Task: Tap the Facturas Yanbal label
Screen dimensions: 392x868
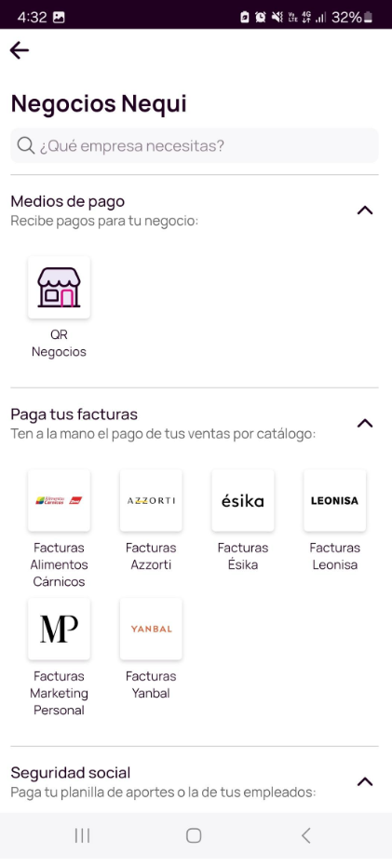Action: point(151,685)
